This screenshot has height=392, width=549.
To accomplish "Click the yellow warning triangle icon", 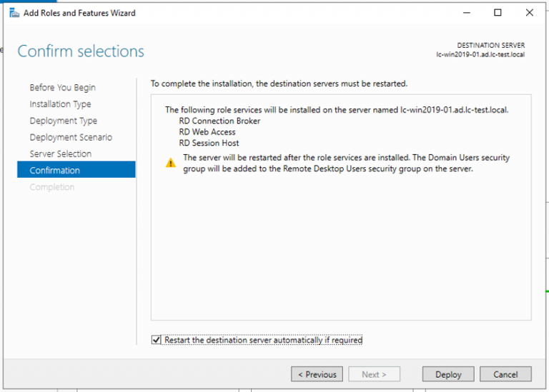I will 171,163.
